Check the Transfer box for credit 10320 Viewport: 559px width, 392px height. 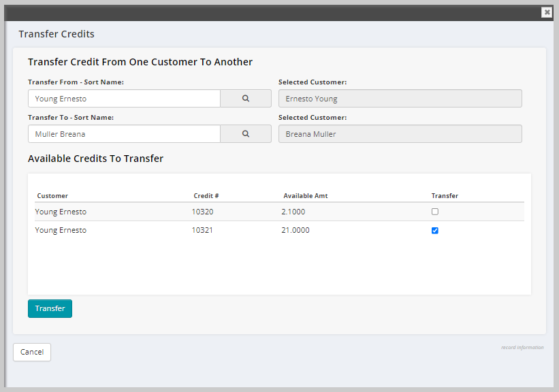tap(435, 212)
